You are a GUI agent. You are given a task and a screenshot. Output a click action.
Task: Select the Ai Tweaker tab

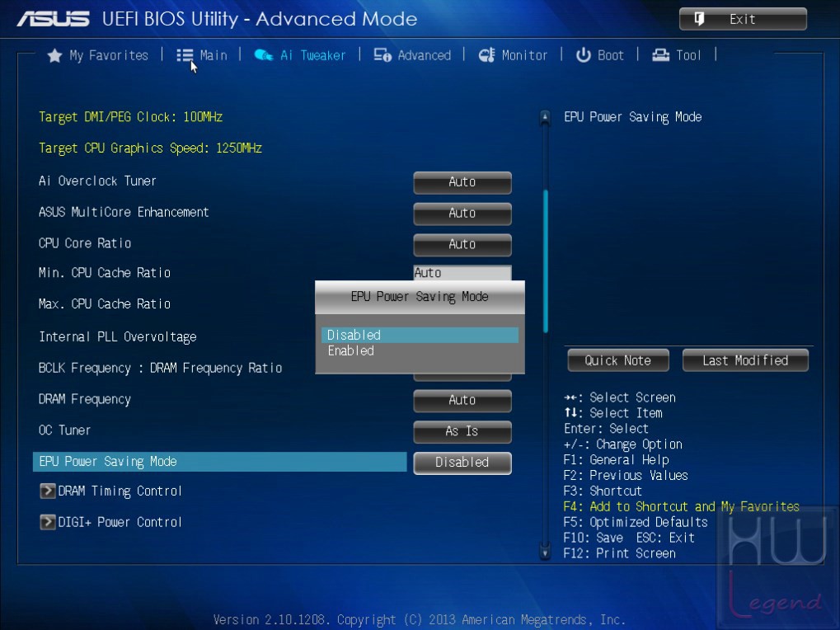pos(300,55)
